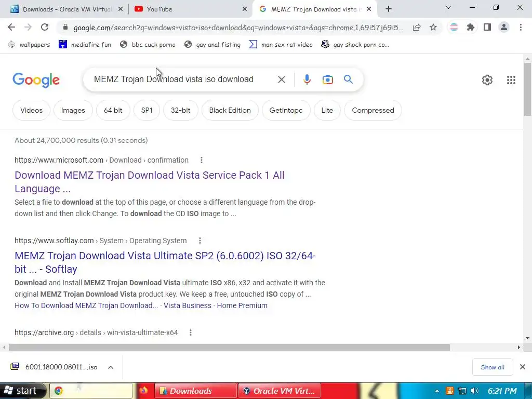
Task: Share this page icon
Action: (x=417, y=28)
